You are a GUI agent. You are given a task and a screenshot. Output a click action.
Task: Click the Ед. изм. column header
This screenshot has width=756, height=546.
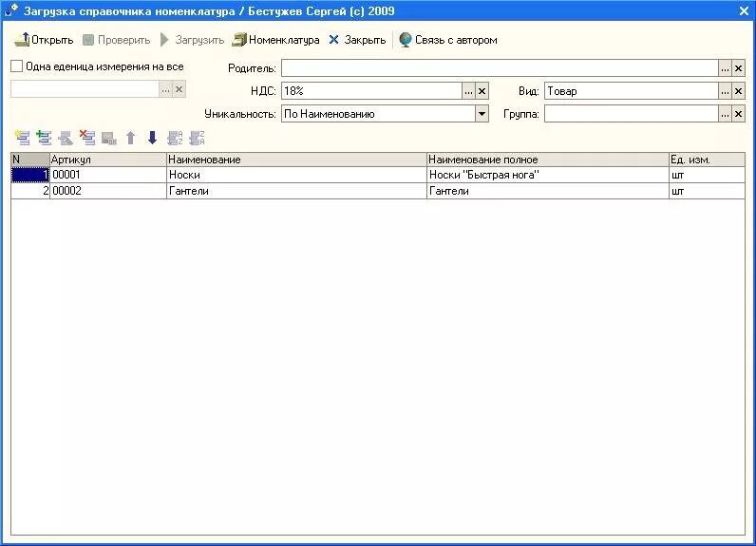click(707, 160)
